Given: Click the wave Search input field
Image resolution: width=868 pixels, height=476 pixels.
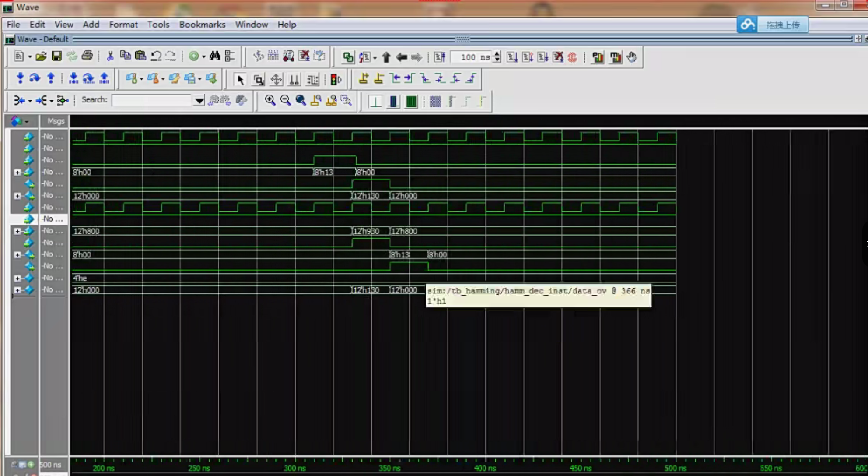Looking at the screenshot, I should pos(152,101).
